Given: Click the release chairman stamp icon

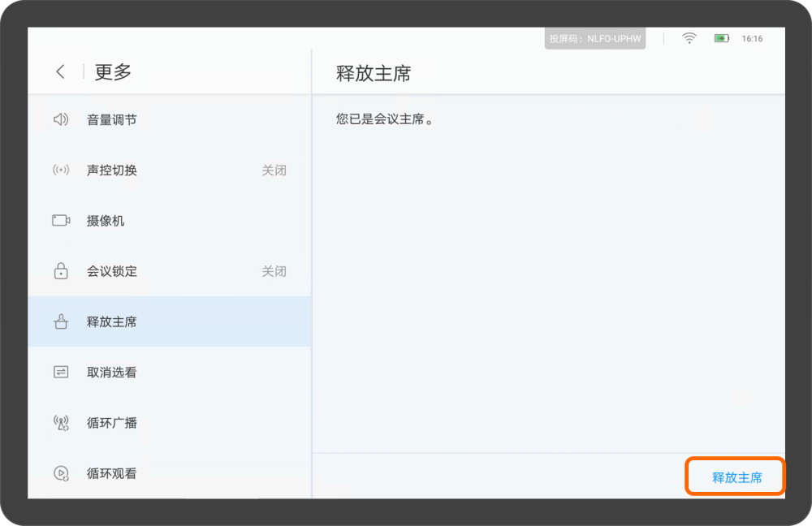Looking at the screenshot, I should [x=60, y=321].
